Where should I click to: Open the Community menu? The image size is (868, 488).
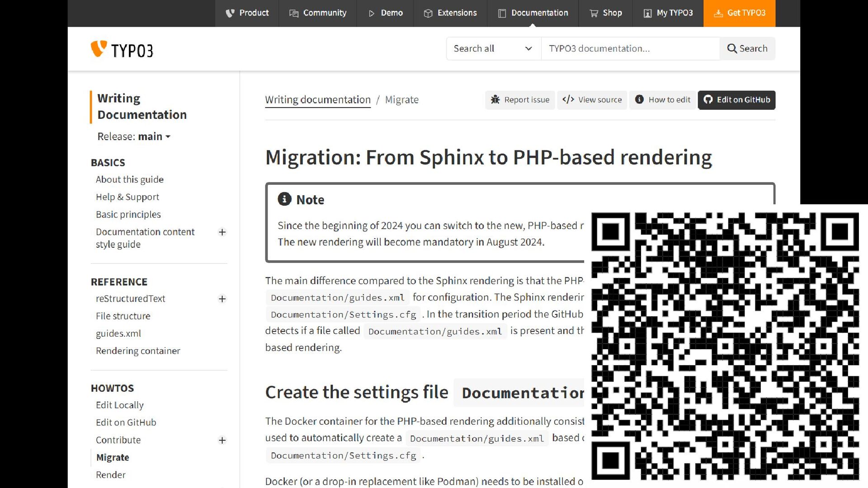318,13
